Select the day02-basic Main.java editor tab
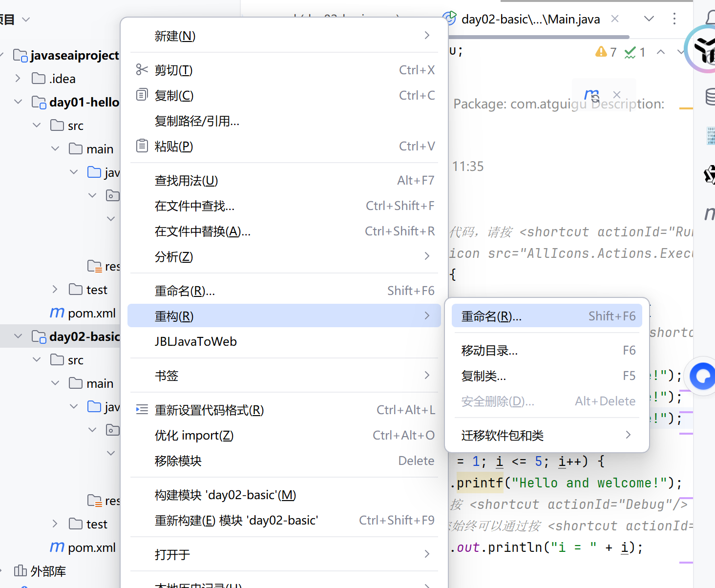This screenshot has height=588, width=715. pos(530,19)
